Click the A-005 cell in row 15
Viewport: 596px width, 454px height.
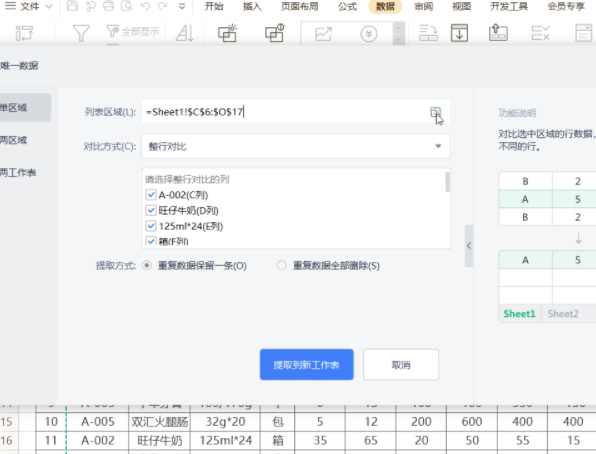pyautogui.click(x=98, y=422)
